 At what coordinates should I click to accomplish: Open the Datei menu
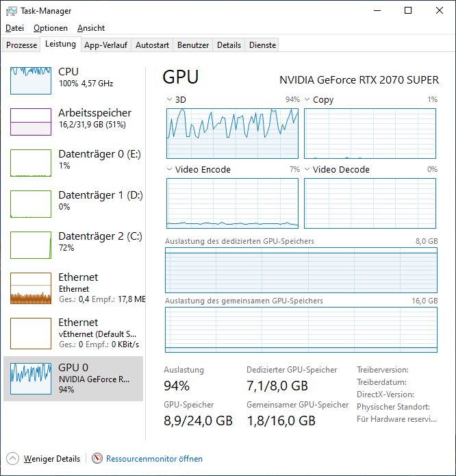14,28
